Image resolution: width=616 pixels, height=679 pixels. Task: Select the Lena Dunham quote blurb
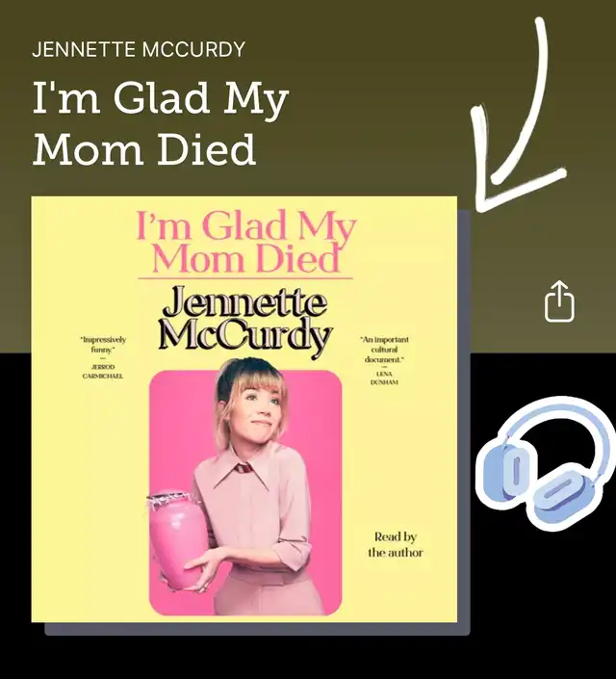(x=384, y=360)
